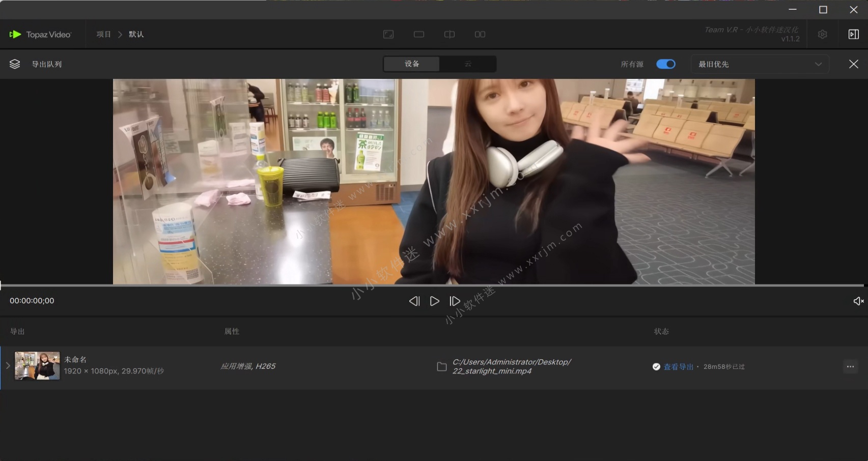
Task: Open the export queue layers icon
Action: click(14, 64)
